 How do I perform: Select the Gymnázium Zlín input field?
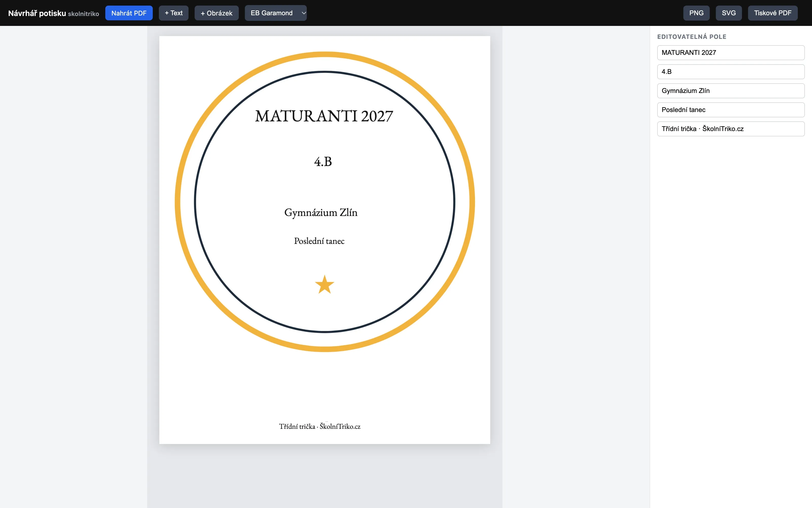(x=731, y=91)
